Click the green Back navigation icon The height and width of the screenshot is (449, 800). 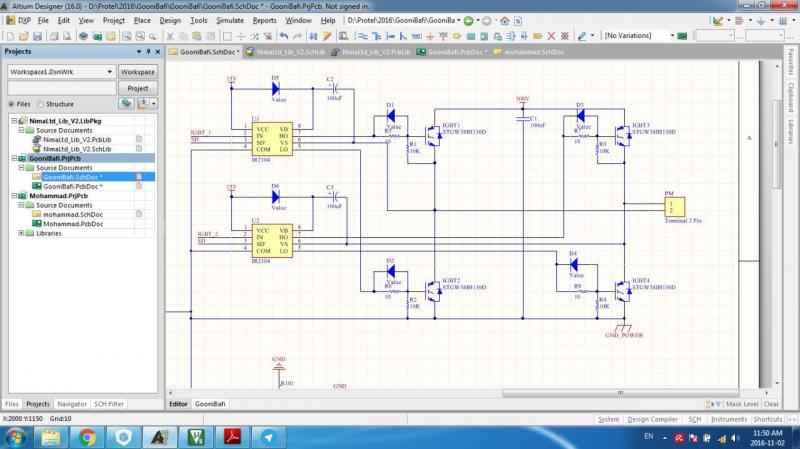pos(468,21)
